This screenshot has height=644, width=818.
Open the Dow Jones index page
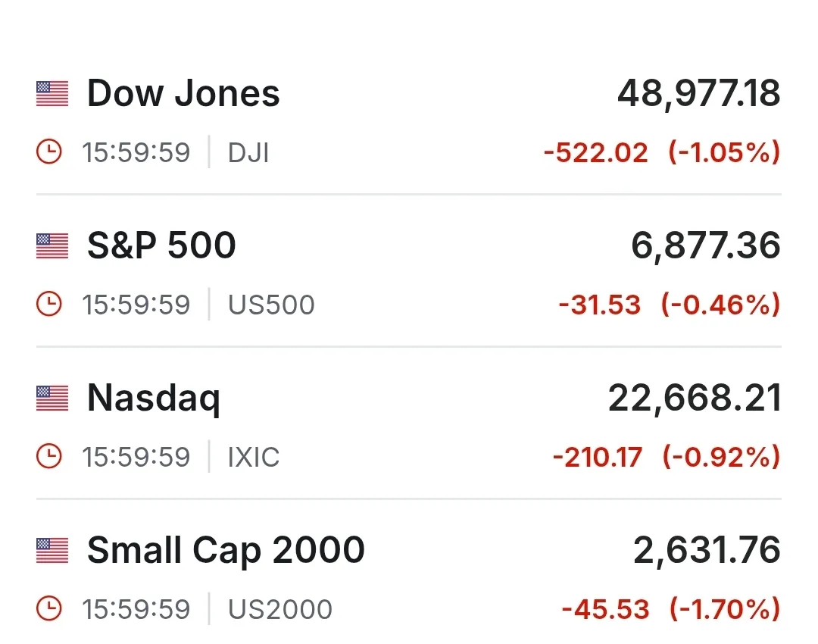[183, 94]
